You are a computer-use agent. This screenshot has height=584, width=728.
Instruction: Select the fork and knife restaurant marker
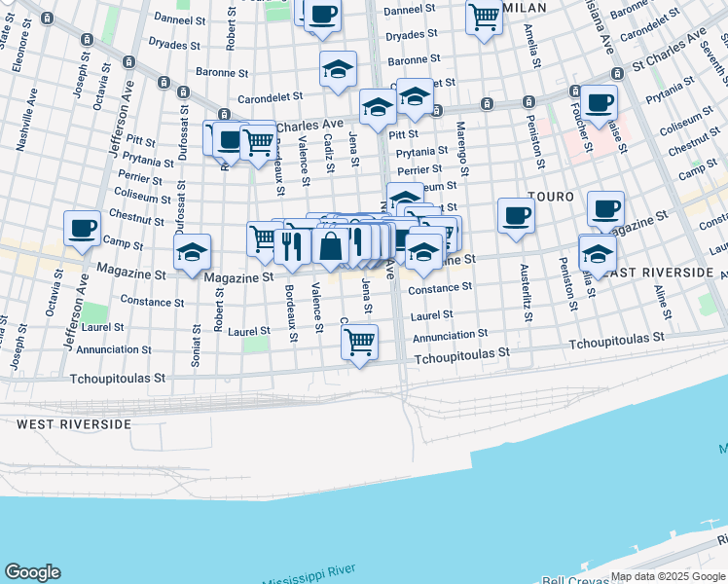(292, 251)
